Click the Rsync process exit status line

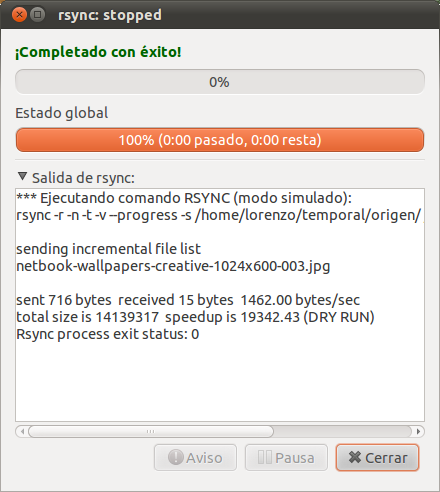pos(108,334)
